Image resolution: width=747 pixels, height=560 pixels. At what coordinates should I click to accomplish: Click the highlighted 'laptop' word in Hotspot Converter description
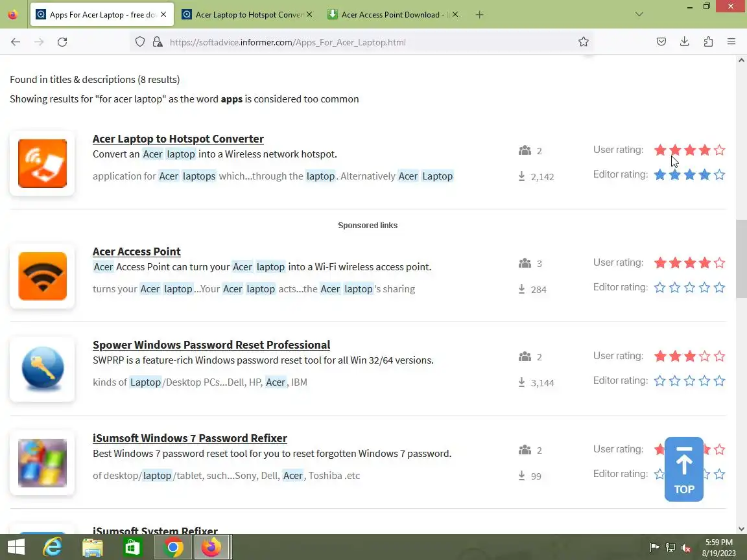click(x=180, y=154)
